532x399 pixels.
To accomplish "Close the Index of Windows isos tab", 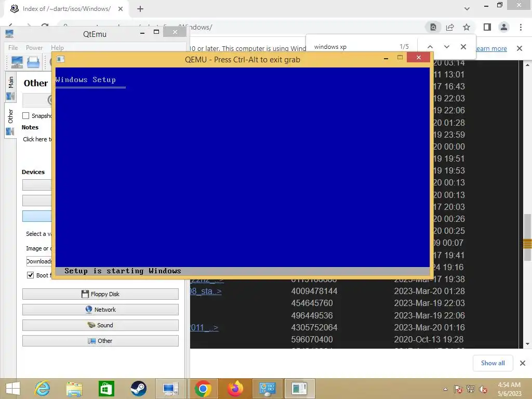I will click(x=121, y=9).
